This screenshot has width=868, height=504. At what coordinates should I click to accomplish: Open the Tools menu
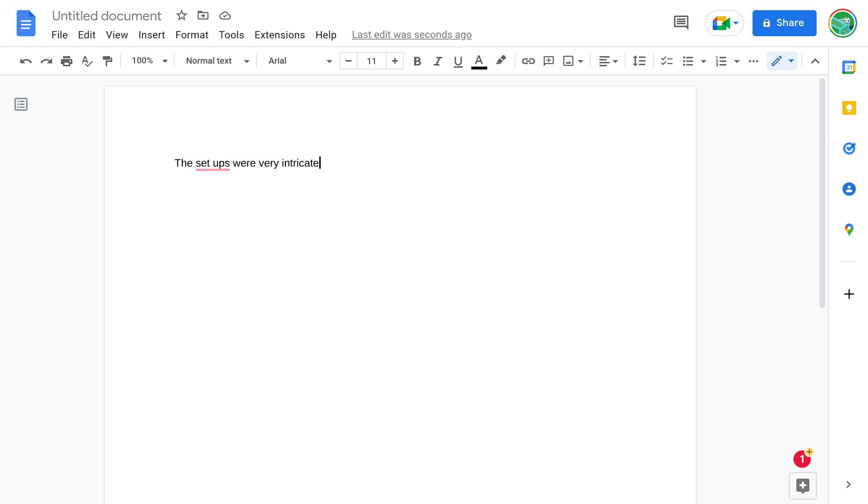(x=231, y=34)
